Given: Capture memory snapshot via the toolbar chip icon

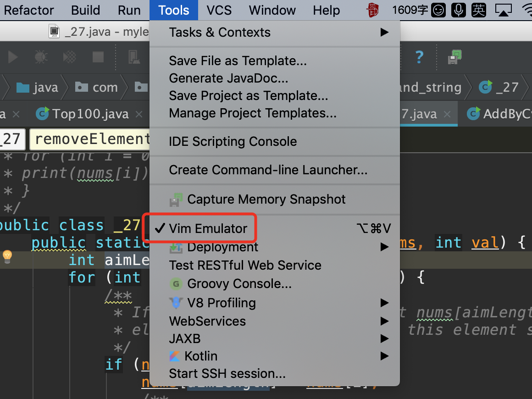Looking at the screenshot, I should pyautogui.click(x=454, y=57).
